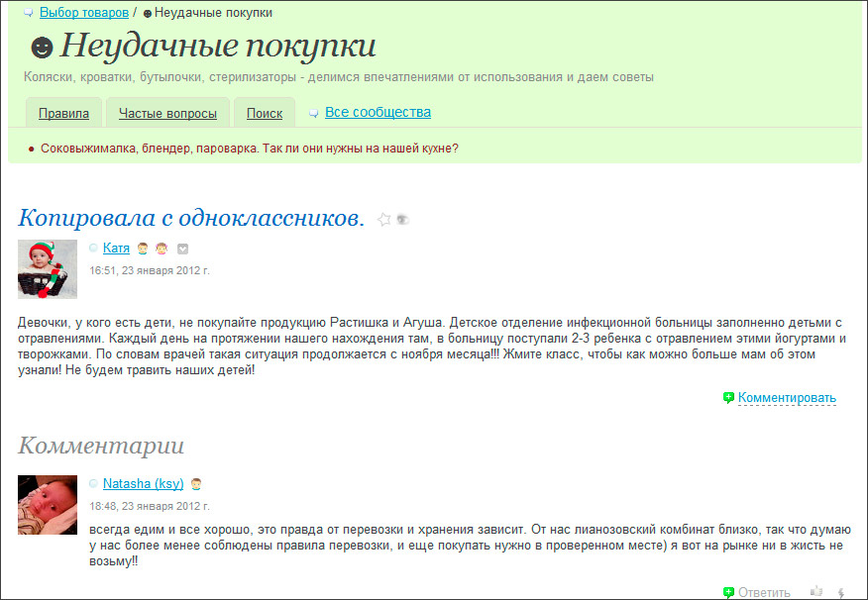Go to 'Выбор товаров' breadcrumb link
The image size is (868, 600).
84,13
